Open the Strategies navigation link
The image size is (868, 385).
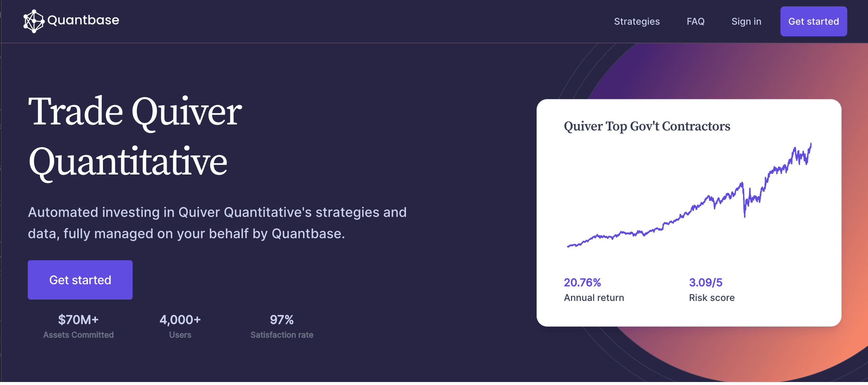pyautogui.click(x=636, y=22)
